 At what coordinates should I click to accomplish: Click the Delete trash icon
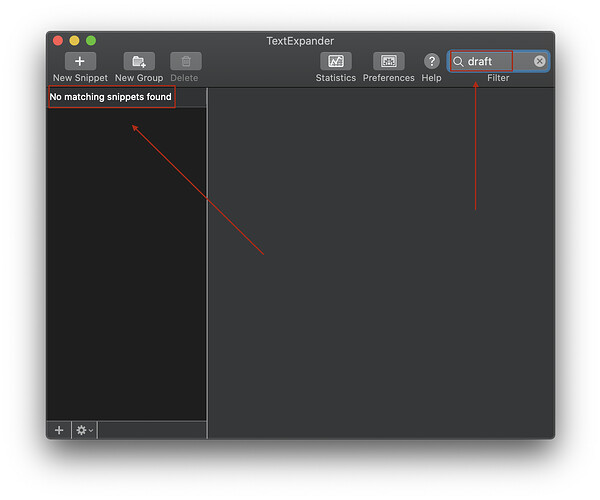pos(186,61)
